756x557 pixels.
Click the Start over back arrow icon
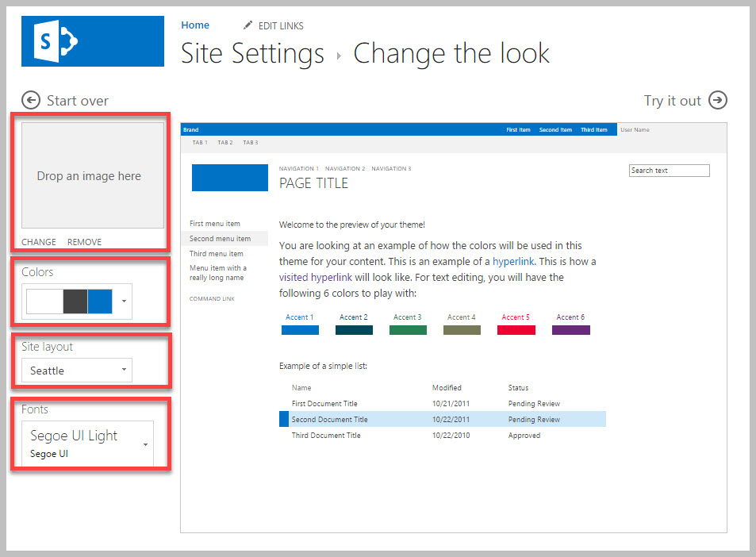pos(30,100)
